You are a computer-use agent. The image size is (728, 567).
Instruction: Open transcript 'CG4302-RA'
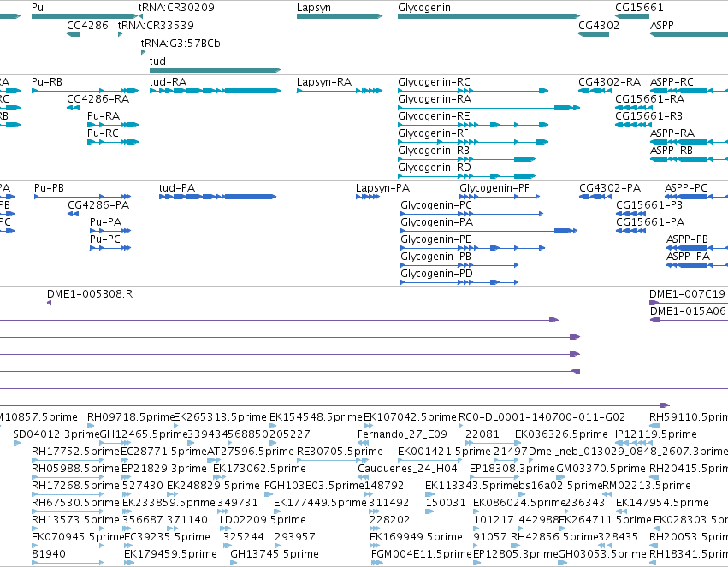pos(610,82)
